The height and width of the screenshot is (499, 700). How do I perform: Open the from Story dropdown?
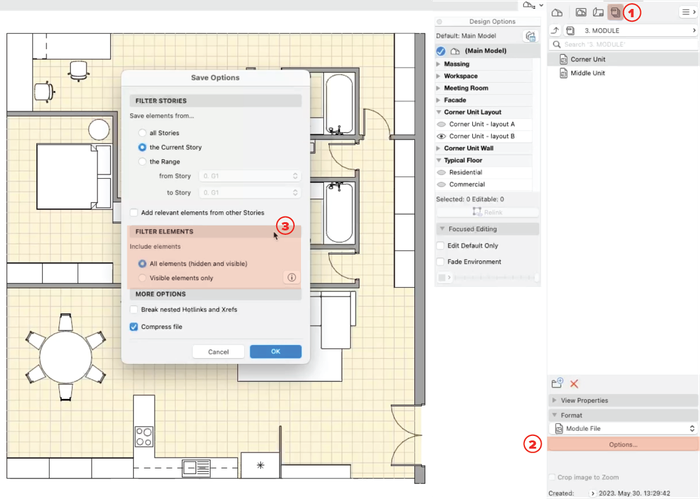pos(250,176)
